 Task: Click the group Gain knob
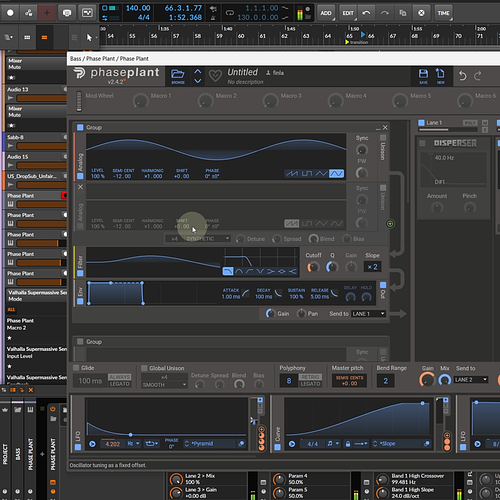pos(270,313)
